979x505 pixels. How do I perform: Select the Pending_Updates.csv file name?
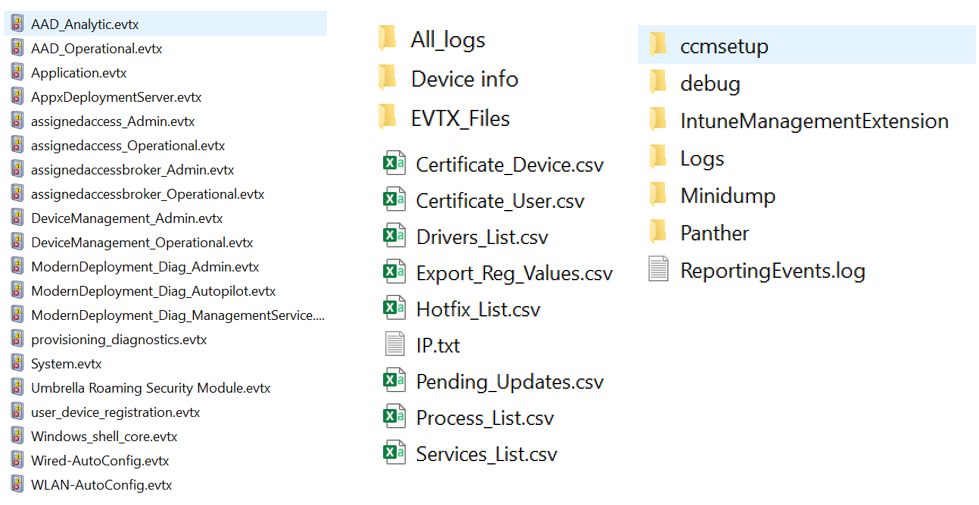coord(510,382)
